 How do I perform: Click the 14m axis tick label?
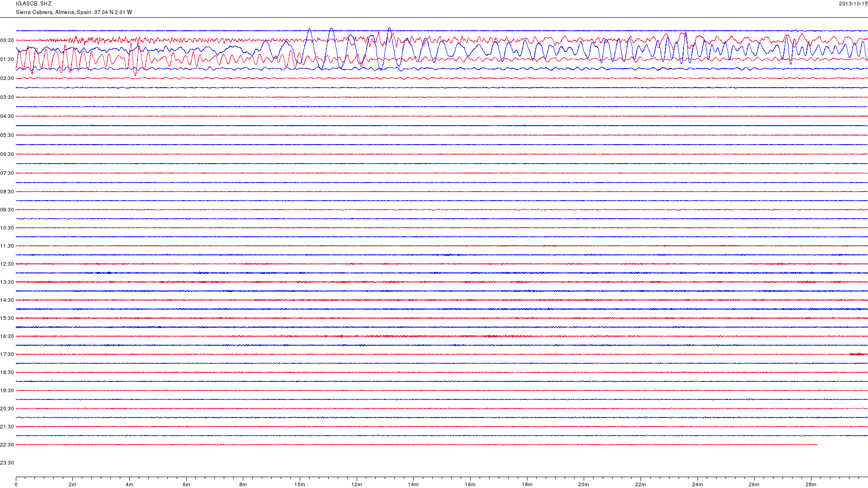[x=413, y=484]
